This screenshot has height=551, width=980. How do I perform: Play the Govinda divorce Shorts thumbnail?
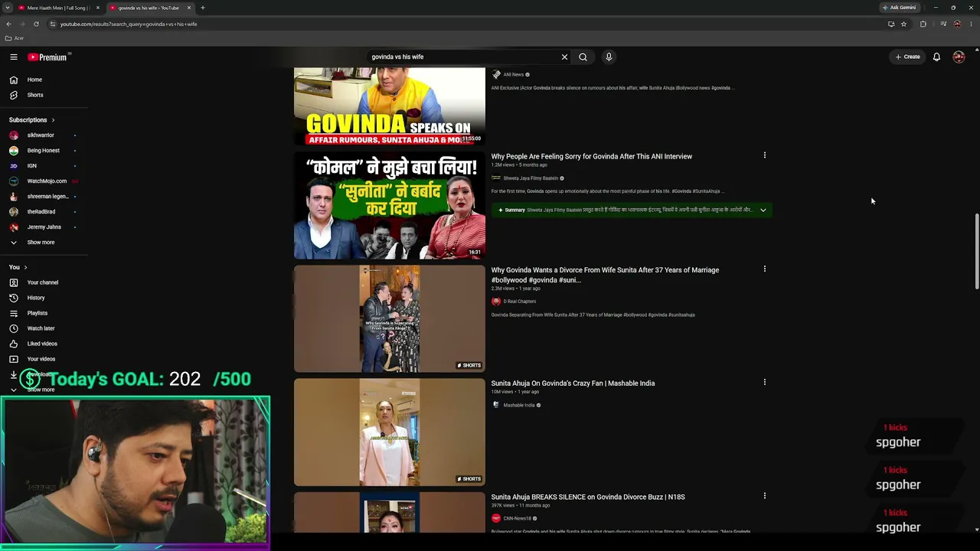click(390, 319)
